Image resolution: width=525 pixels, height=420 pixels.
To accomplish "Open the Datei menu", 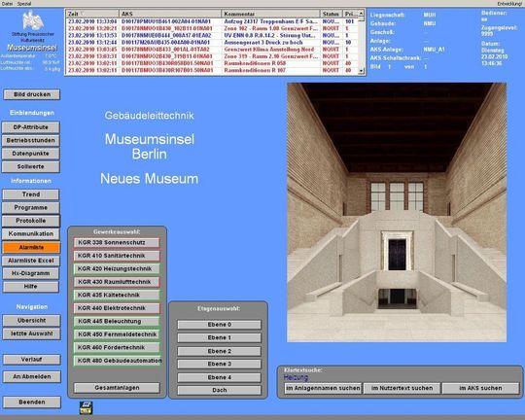I will click(x=8, y=4).
